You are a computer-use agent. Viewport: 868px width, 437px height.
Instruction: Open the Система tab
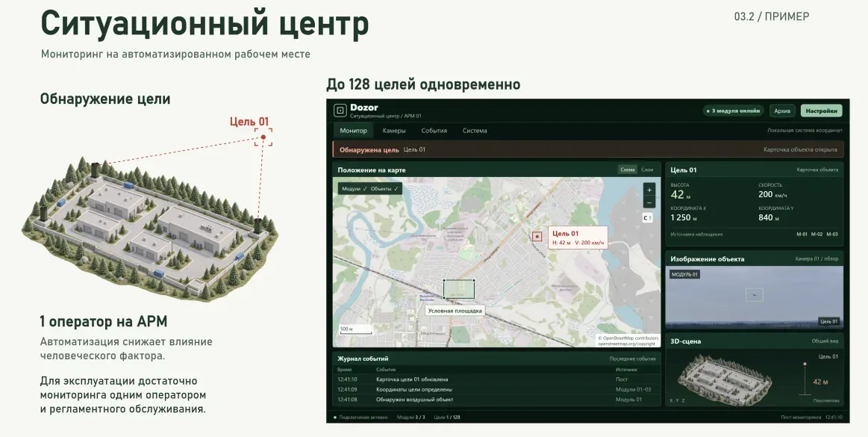[x=475, y=131]
